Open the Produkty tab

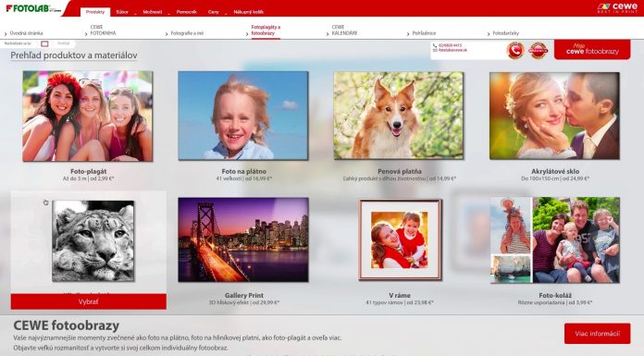click(95, 12)
